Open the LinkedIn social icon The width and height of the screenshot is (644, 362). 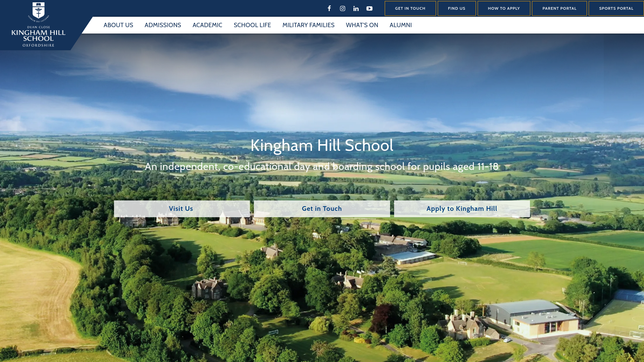coord(356,8)
